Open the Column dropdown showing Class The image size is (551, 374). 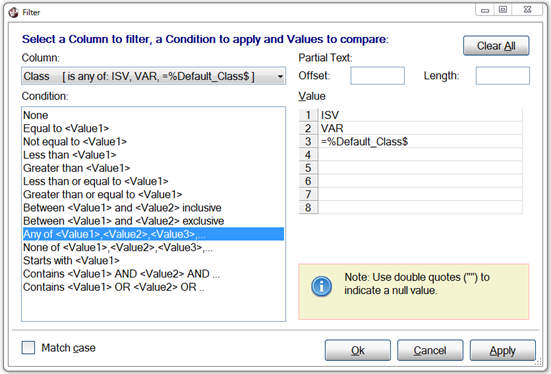154,76
